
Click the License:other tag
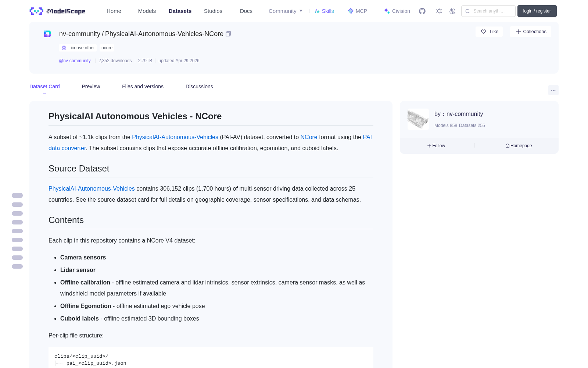[78, 48]
